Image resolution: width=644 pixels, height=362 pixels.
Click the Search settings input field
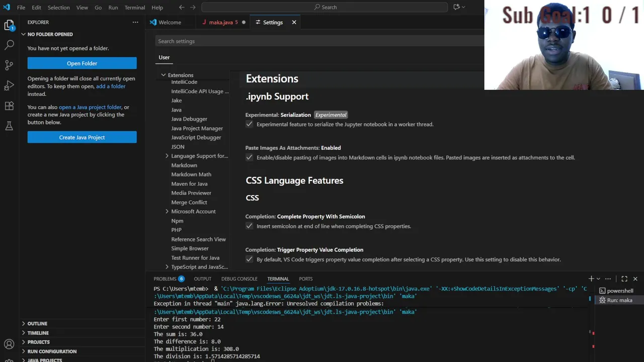click(x=319, y=41)
